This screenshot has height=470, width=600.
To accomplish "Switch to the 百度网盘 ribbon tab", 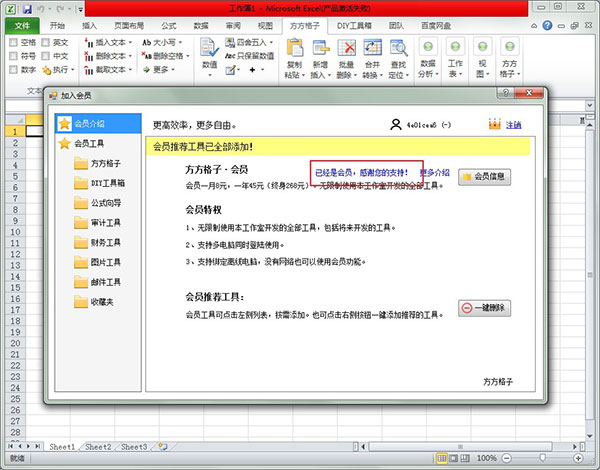I will click(x=436, y=26).
